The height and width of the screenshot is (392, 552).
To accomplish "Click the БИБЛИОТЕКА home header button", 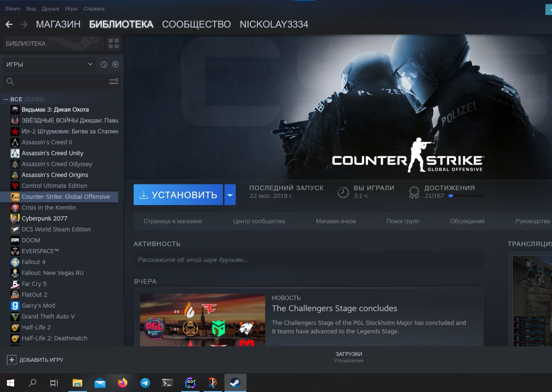I will pos(53,44).
